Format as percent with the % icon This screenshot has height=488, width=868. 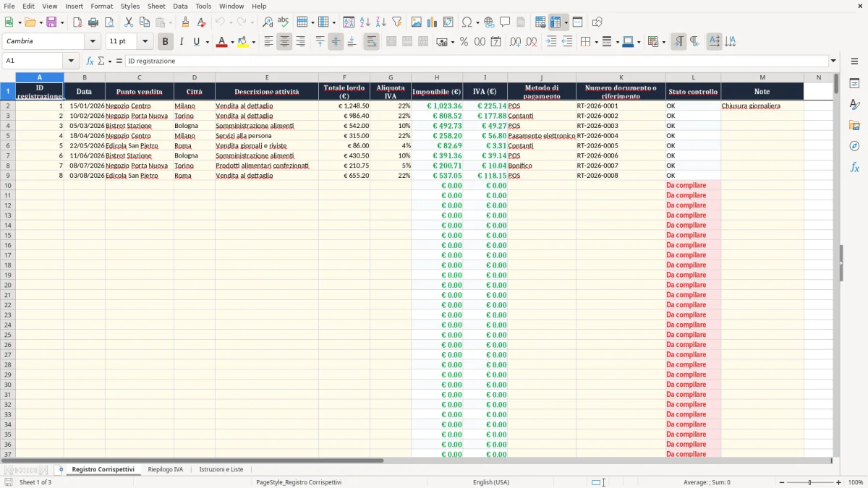464,42
